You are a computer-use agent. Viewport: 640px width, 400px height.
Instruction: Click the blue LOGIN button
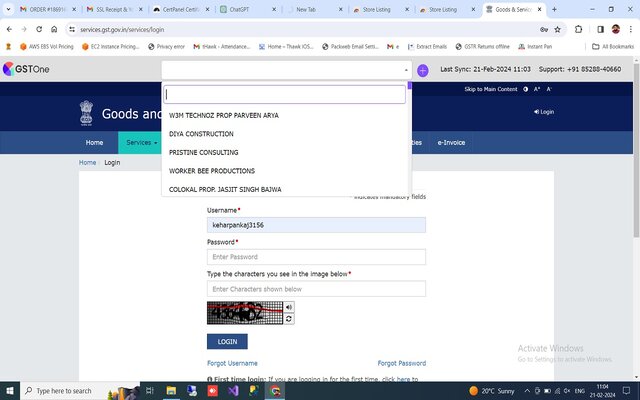[227, 342]
